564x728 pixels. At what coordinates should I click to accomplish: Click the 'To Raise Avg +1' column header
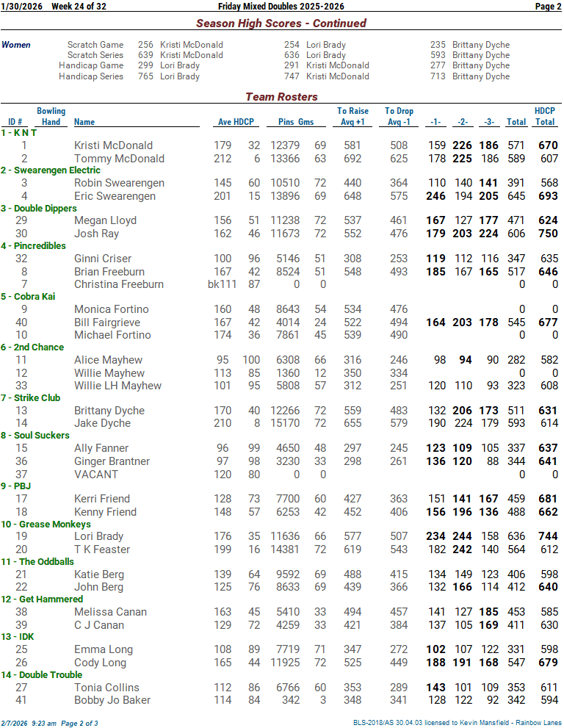352,117
